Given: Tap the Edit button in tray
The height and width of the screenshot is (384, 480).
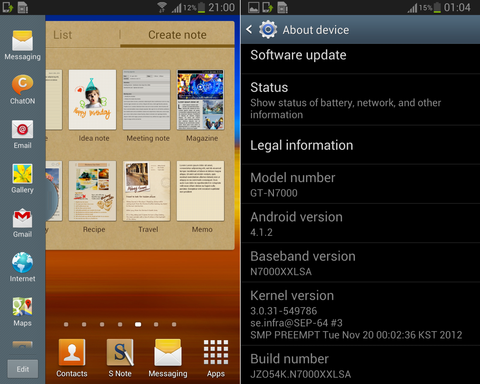Looking at the screenshot, I should pyautogui.click(x=23, y=369).
